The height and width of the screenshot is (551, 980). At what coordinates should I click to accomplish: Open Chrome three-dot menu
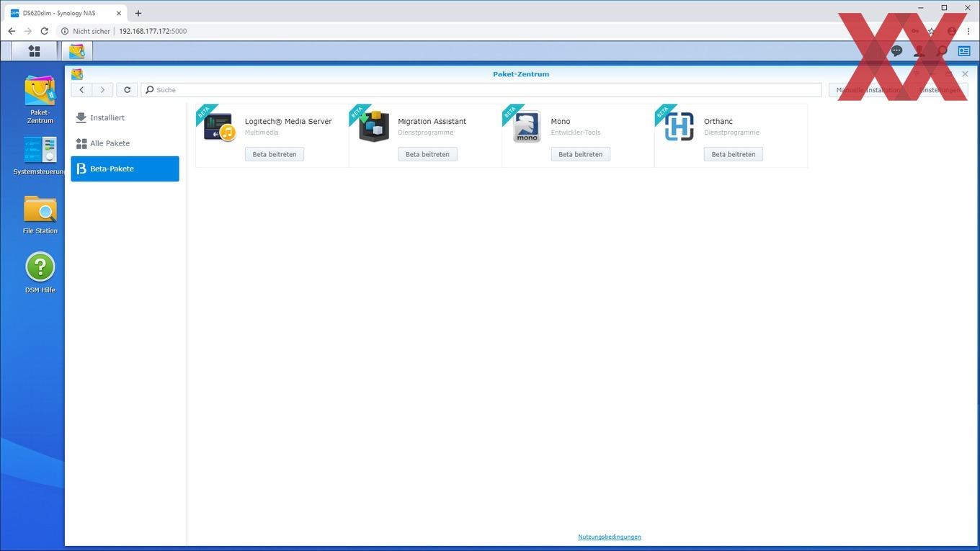[x=968, y=31]
